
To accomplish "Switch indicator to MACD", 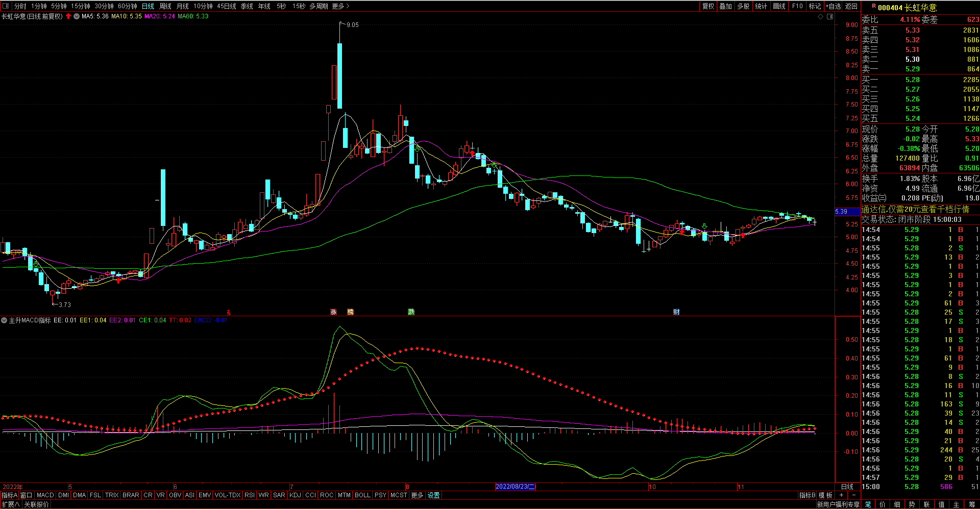I will click(x=45, y=495).
